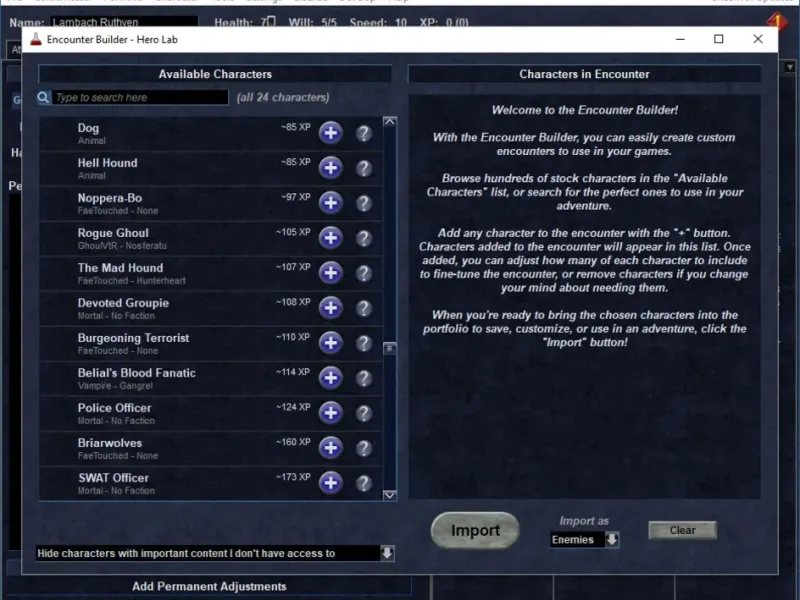Show info for Hell Hound
Viewport: 800px width, 600px height.
(x=364, y=168)
